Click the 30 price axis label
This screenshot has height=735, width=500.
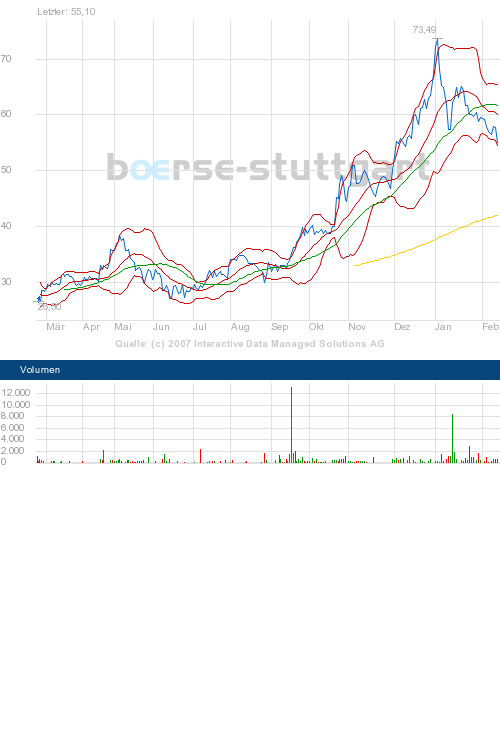pyautogui.click(x=6, y=281)
